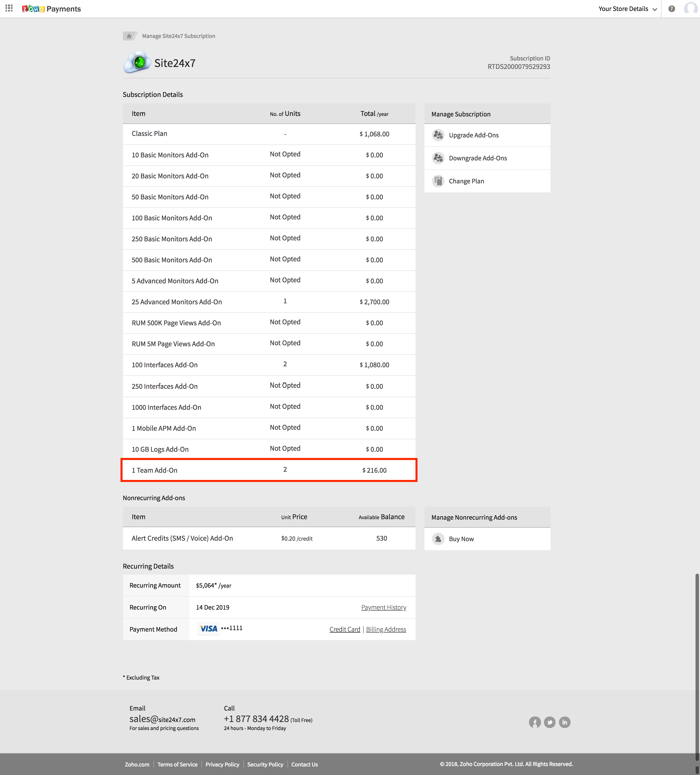This screenshot has width=700, height=775.
Task: Click the home breadcrumb icon
Action: (x=129, y=36)
